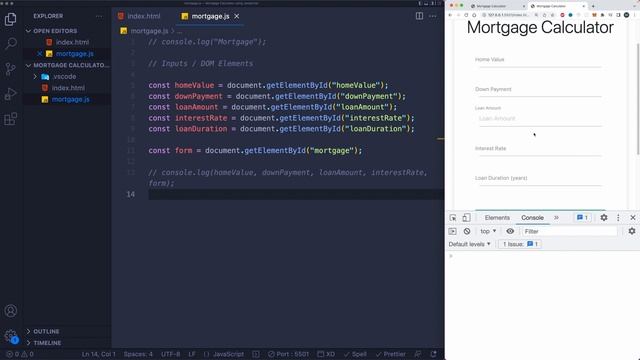This screenshot has width=640, height=360.
Task: Click mortgage.js in the breadcrumb
Action: pos(149,31)
